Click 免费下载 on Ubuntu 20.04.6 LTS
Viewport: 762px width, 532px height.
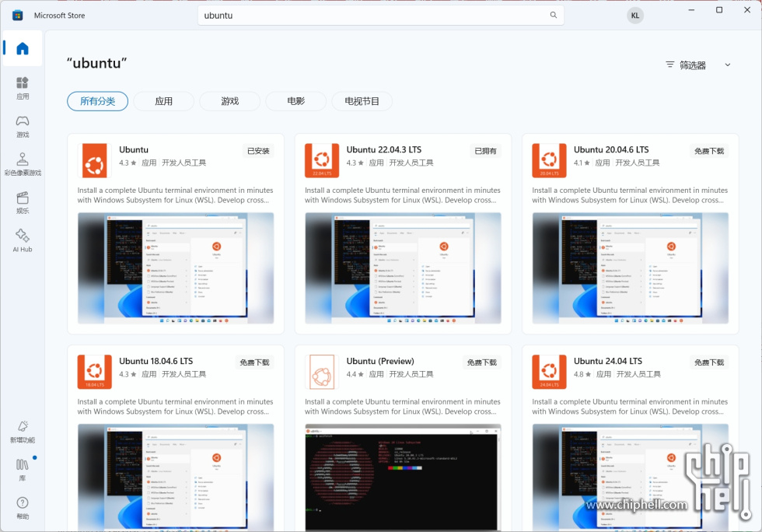coord(709,151)
